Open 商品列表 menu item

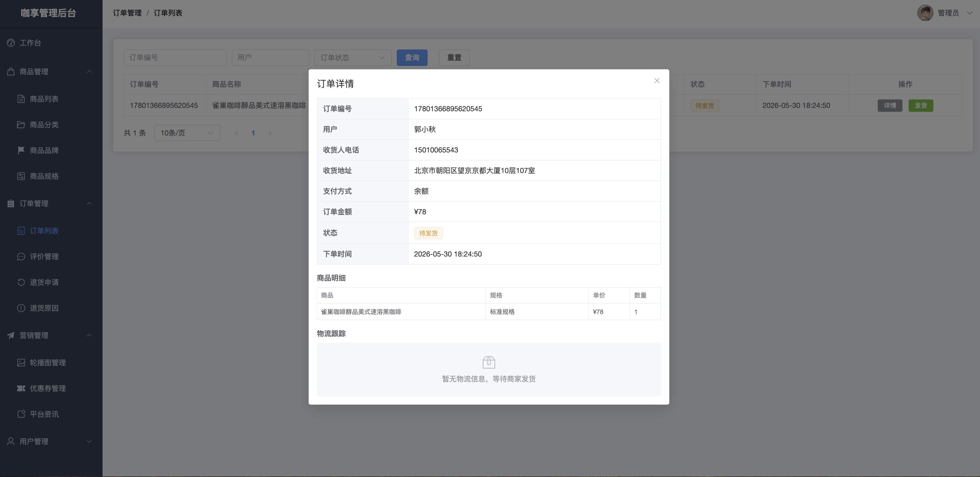click(51, 99)
